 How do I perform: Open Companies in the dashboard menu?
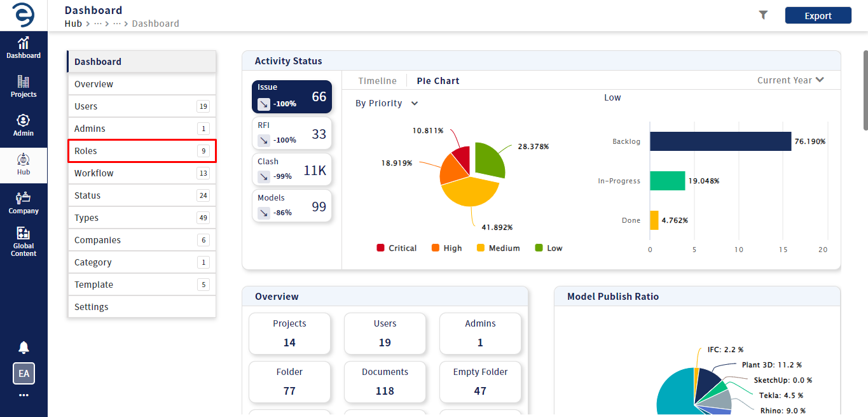142,240
